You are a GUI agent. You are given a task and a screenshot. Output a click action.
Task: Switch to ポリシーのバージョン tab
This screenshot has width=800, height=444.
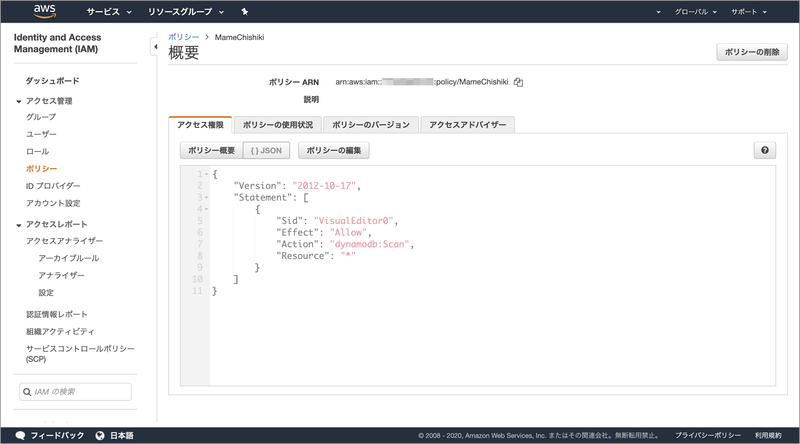[x=371, y=125]
